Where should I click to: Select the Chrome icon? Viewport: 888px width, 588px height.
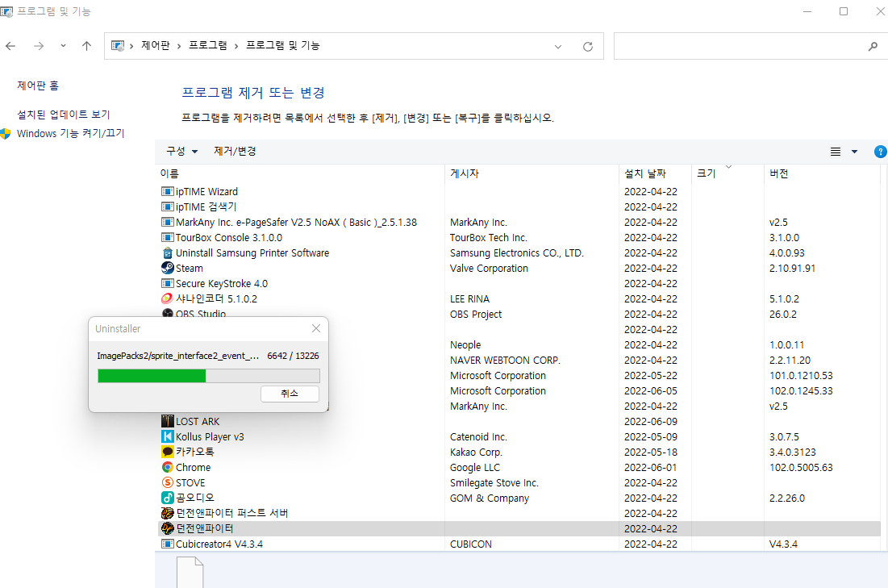tap(167, 467)
